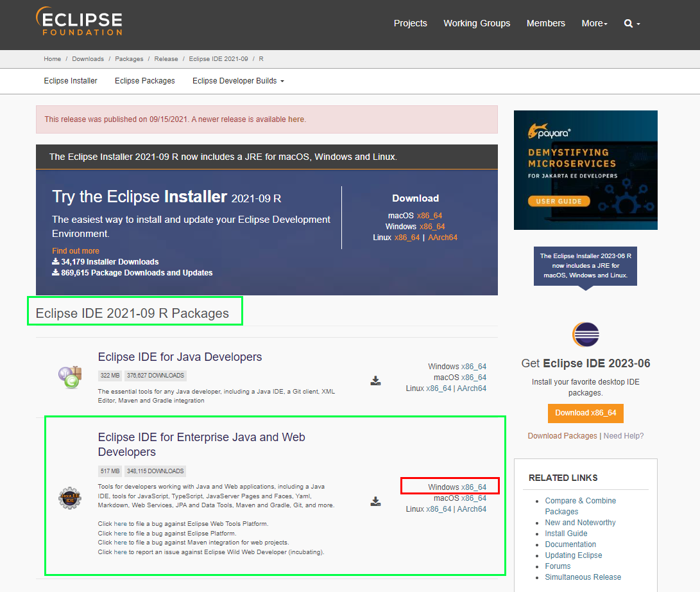This screenshot has width=700, height=592.
Task: Go to Members page
Action: (x=545, y=23)
